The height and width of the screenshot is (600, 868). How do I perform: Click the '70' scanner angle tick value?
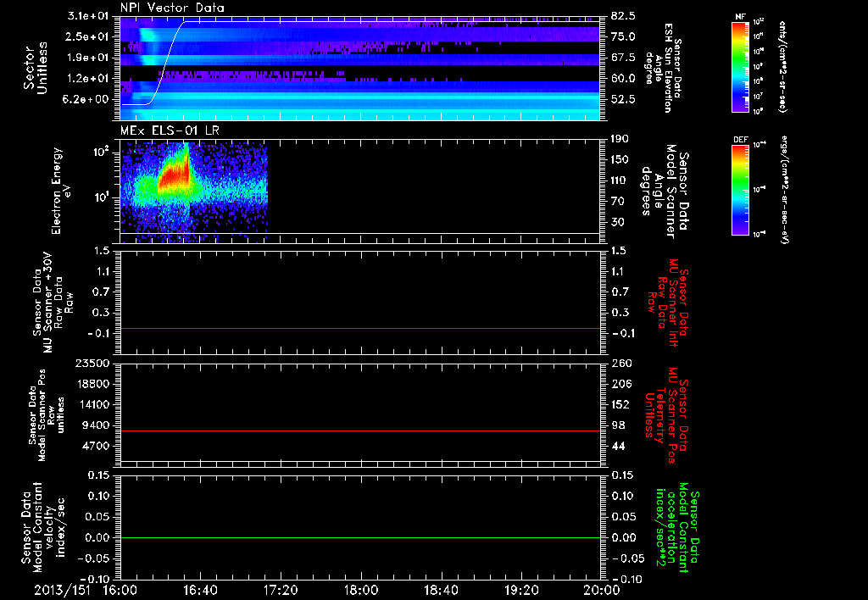(617, 201)
